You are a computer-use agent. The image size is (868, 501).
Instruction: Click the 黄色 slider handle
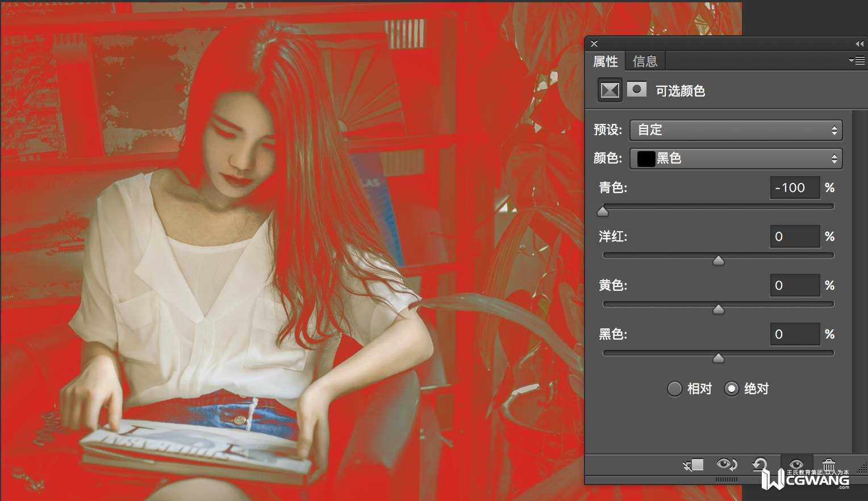[719, 309]
